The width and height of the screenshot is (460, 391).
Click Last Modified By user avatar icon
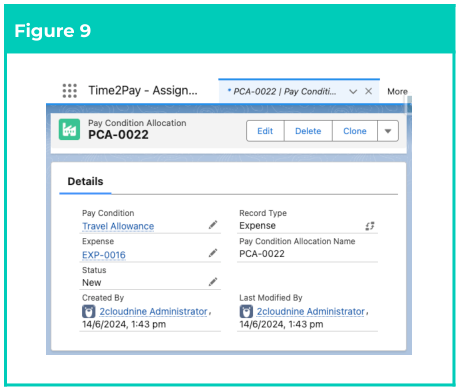tap(246, 312)
